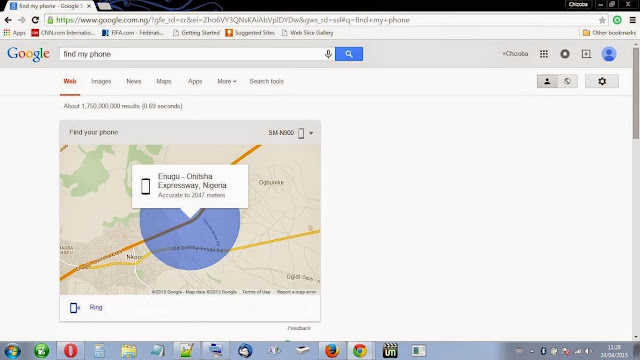The height and width of the screenshot is (360, 640).
Task: Toggle global results with the globe icon
Action: (567, 81)
